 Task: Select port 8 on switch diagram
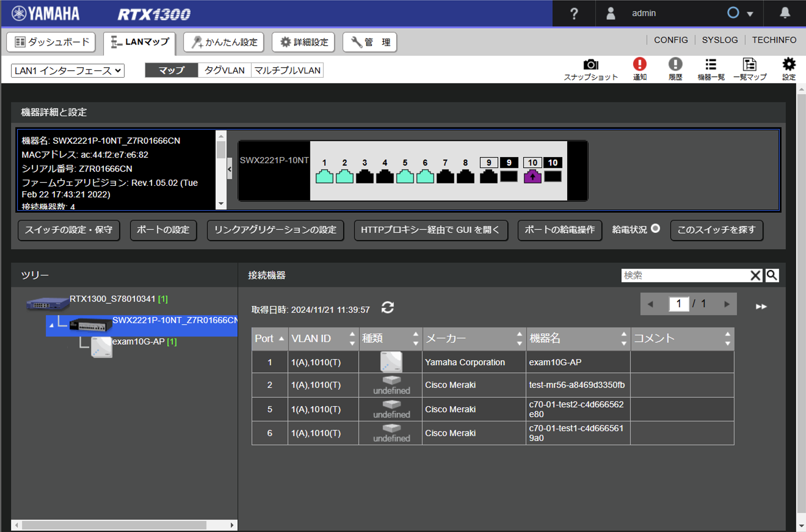click(x=465, y=176)
